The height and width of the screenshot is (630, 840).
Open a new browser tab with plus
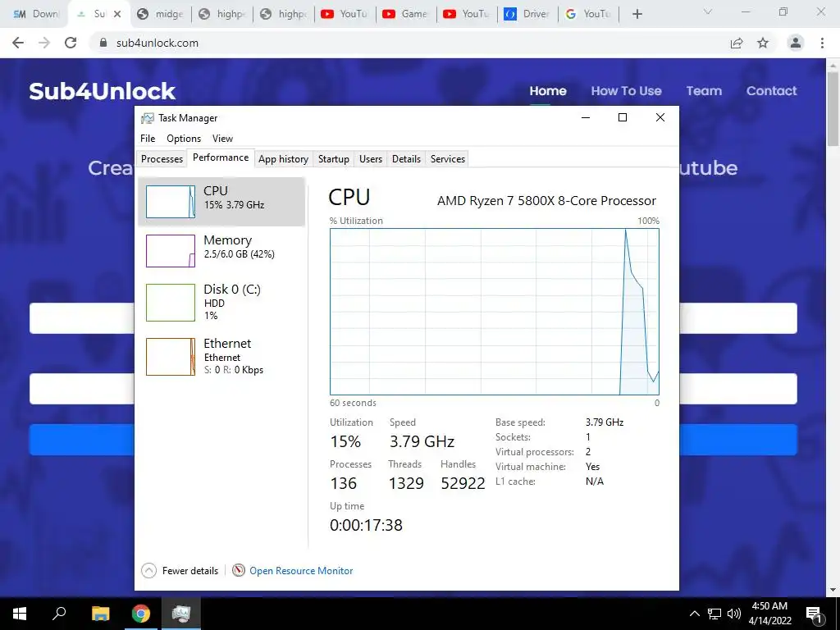pos(637,14)
